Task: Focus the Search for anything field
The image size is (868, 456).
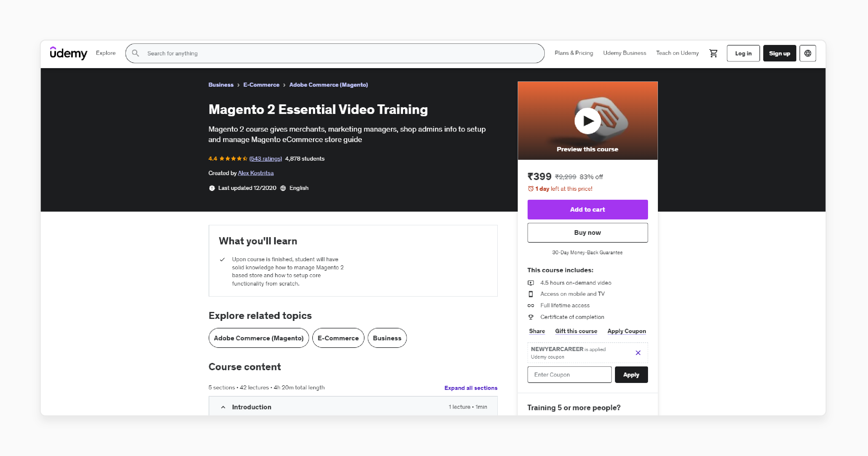Action: click(335, 53)
